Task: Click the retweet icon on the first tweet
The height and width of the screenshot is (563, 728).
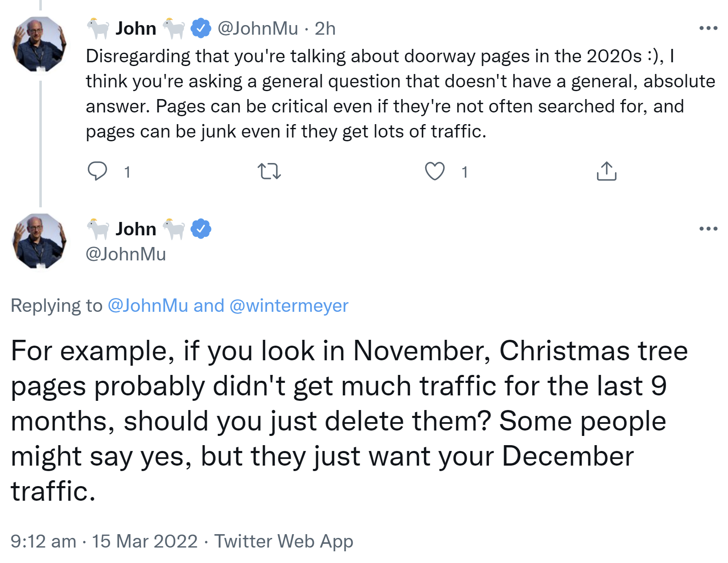Action: tap(269, 171)
